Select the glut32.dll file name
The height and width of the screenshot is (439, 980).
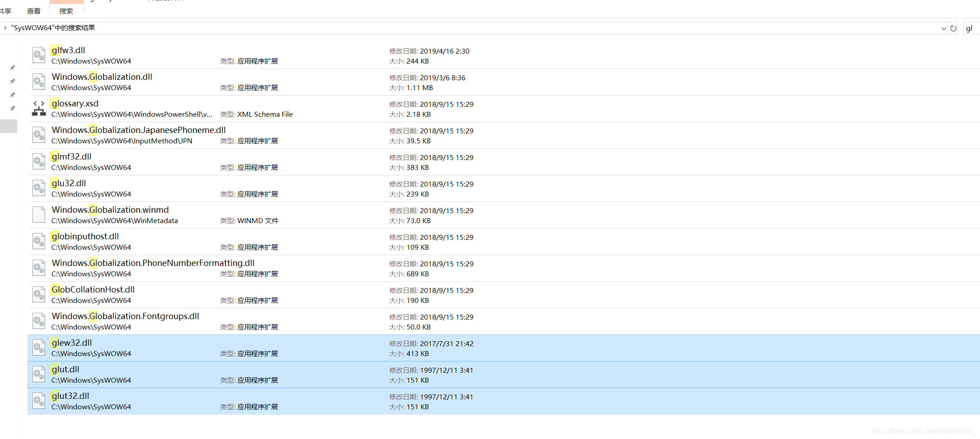[x=70, y=396]
